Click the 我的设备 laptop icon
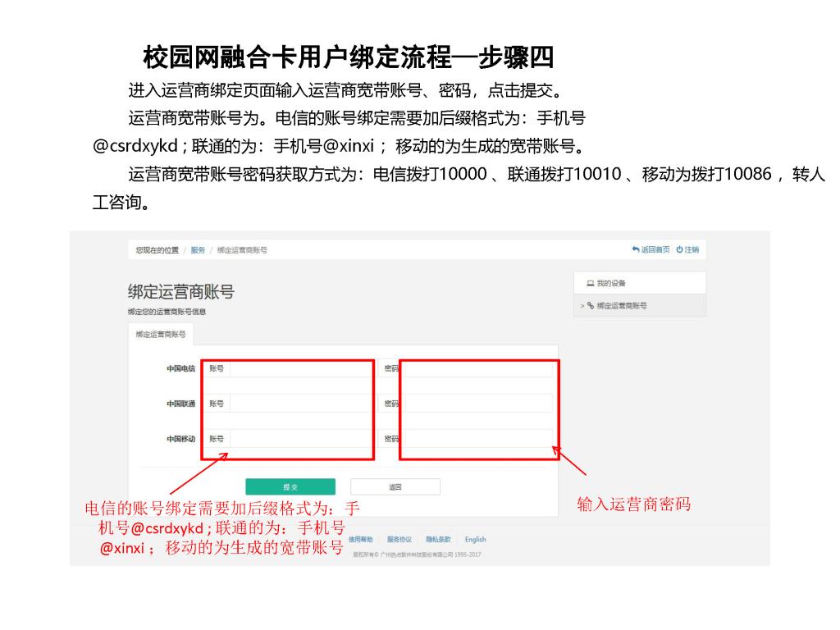 point(590,283)
